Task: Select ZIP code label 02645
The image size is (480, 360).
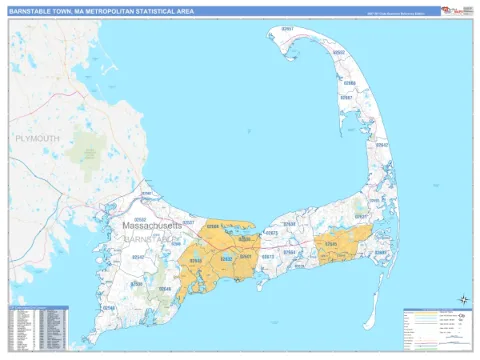Action: pos(331,244)
